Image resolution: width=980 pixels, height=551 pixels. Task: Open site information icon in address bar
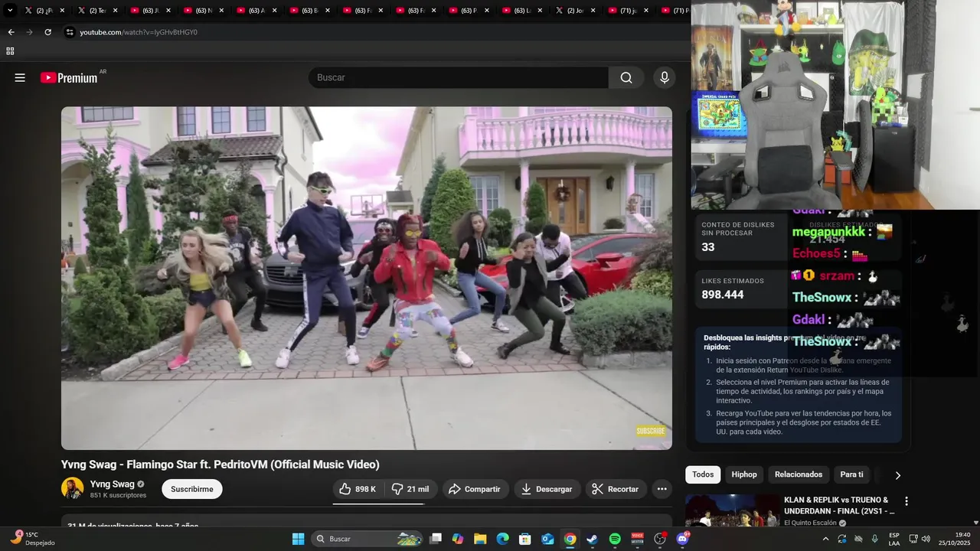tap(70, 32)
